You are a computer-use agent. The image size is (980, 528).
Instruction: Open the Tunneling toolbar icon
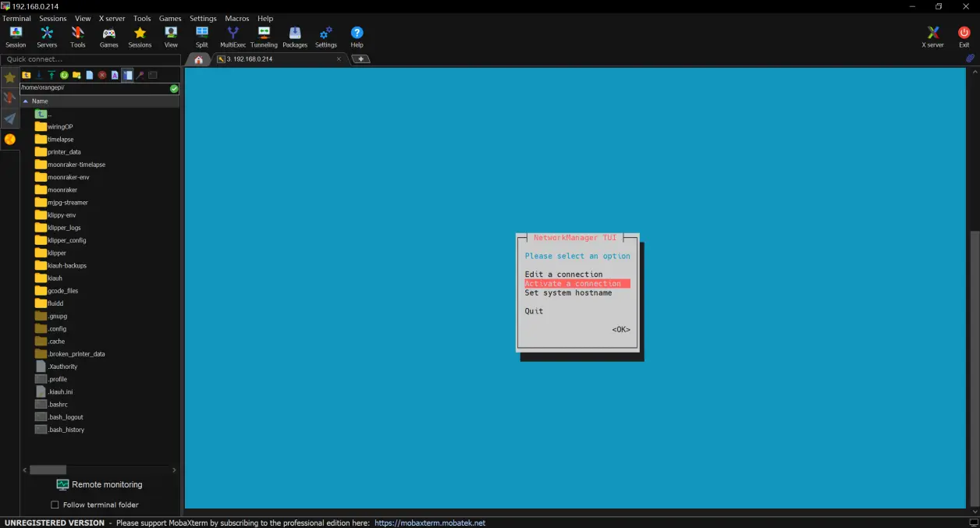(264, 37)
